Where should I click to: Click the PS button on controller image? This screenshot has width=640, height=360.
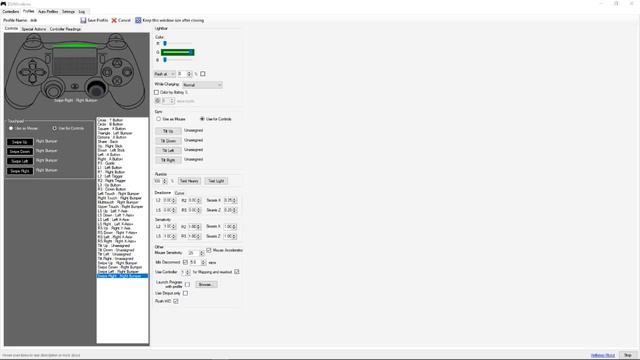75,87
